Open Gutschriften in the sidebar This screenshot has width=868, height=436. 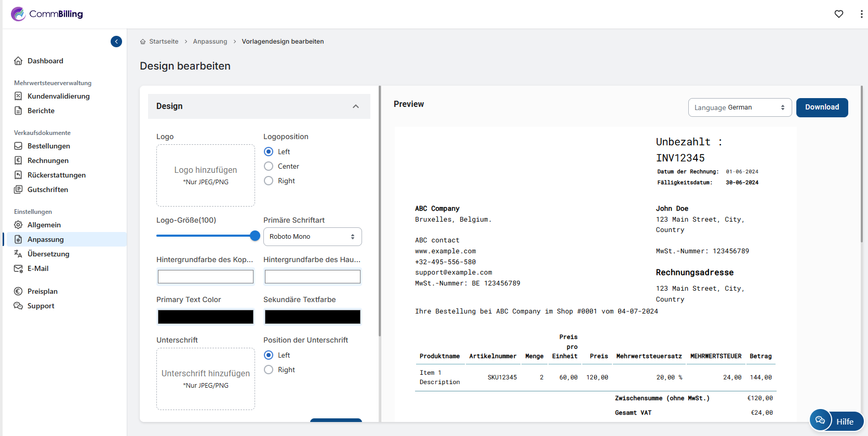click(48, 189)
